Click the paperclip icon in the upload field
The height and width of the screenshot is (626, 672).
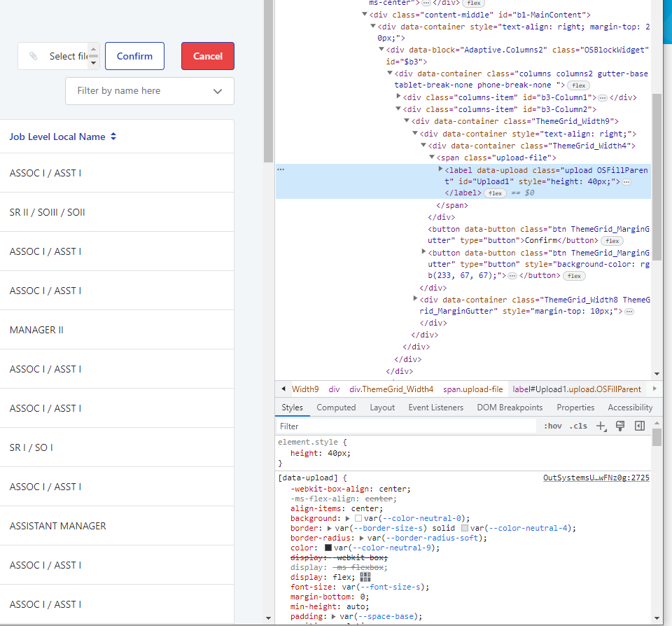click(x=33, y=56)
